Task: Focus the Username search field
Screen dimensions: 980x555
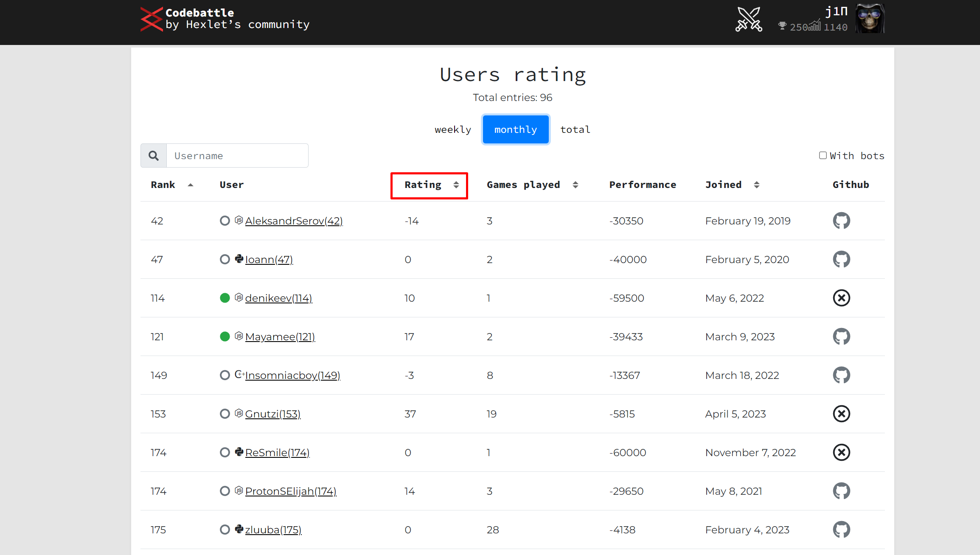Action: coord(237,156)
